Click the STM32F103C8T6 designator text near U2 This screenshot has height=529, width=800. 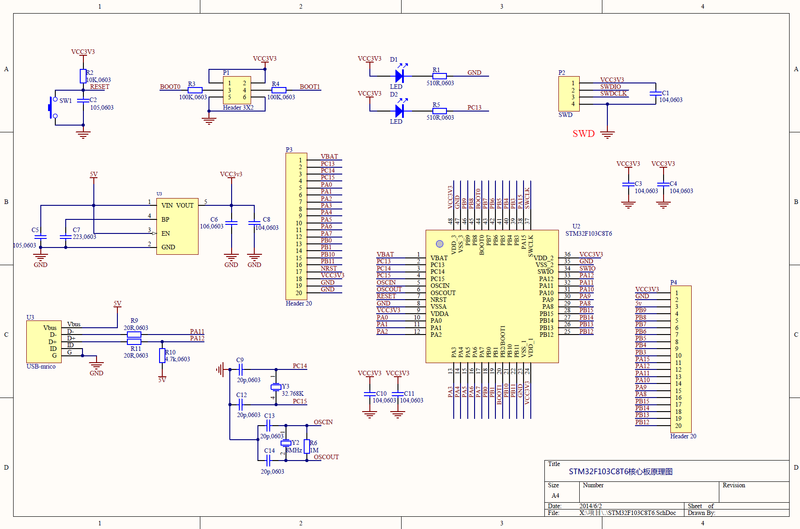(588, 234)
